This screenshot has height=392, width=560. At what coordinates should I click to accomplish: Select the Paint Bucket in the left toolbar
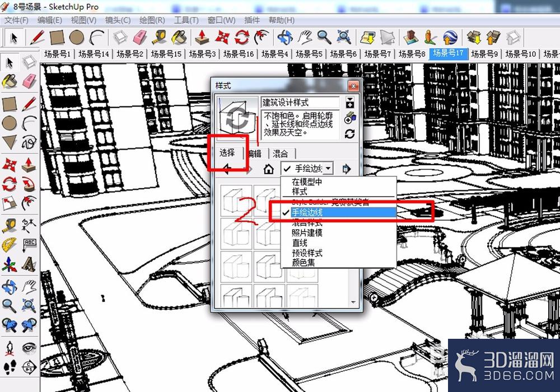coord(10,82)
